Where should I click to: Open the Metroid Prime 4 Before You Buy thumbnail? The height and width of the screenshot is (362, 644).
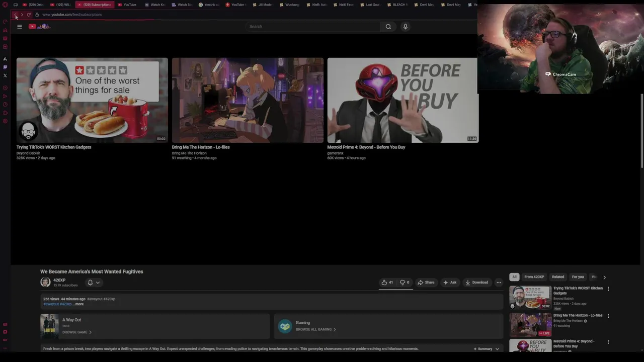(403, 100)
